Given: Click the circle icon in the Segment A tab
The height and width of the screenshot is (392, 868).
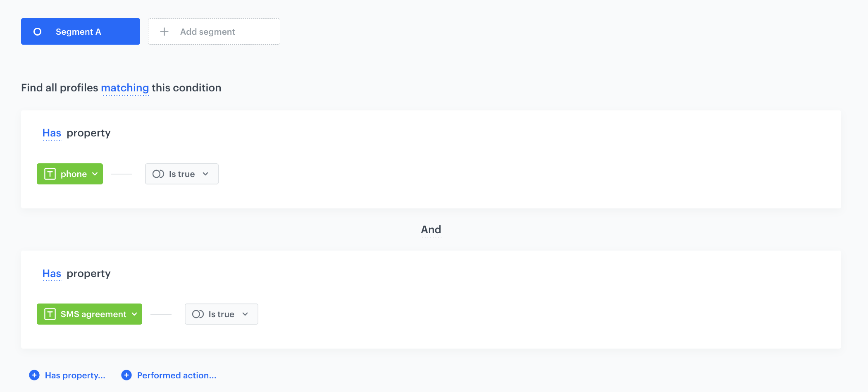Looking at the screenshot, I should (38, 31).
